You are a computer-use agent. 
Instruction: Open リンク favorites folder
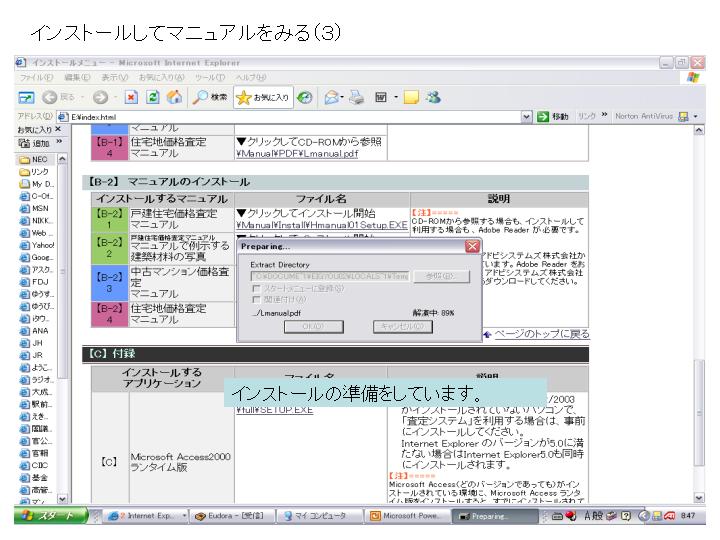tap(34, 172)
